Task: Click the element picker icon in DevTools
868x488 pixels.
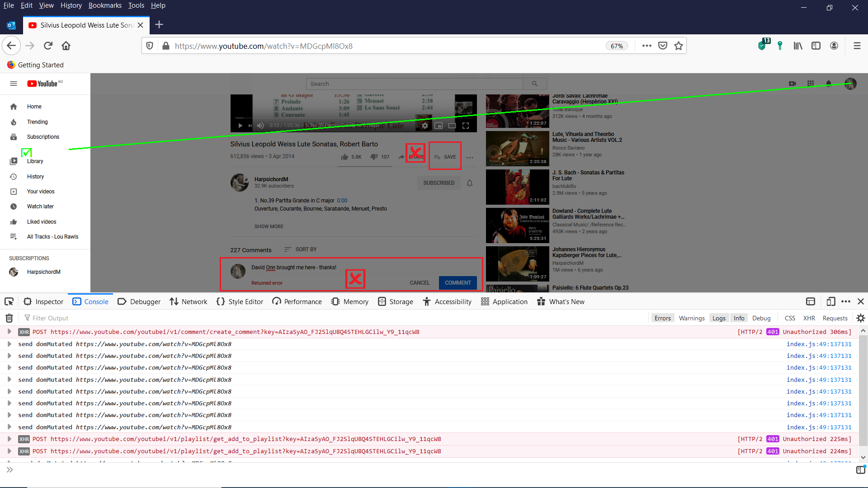Action: pos(9,301)
